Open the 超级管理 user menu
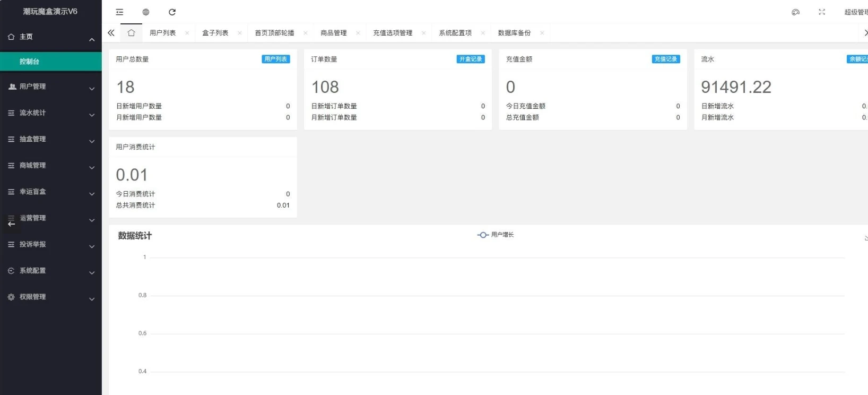 (856, 12)
